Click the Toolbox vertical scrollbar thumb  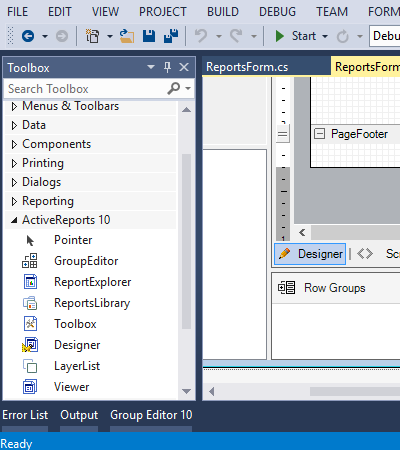click(x=187, y=242)
